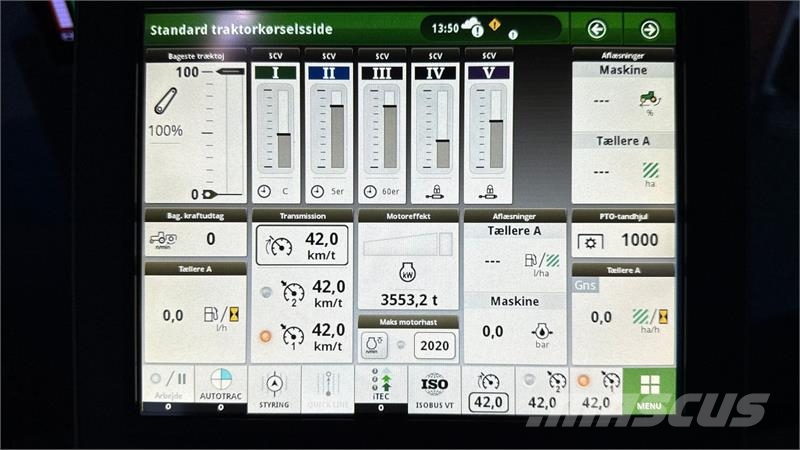Viewport: 800px width, 450px height.
Task: Select SCV II valve header
Action: [x=329, y=73]
